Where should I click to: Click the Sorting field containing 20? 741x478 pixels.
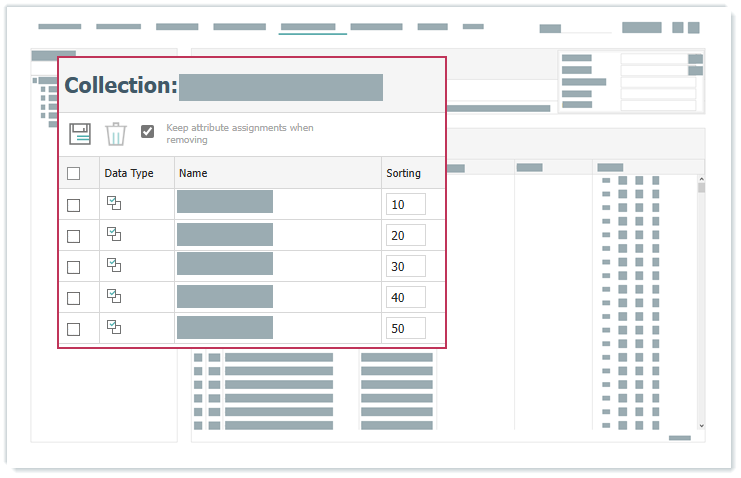click(405, 235)
